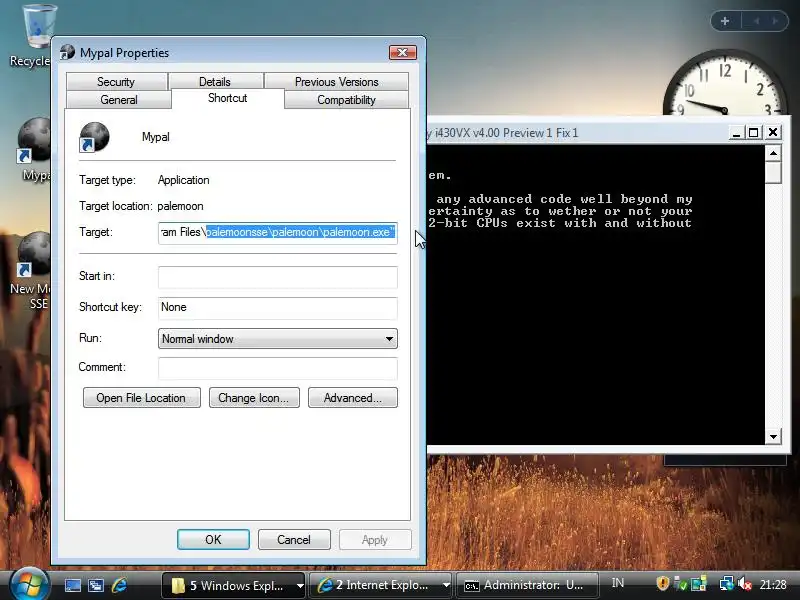Select the Shortcut tab
This screenshot has width=800, height=600.
[228, 98]
